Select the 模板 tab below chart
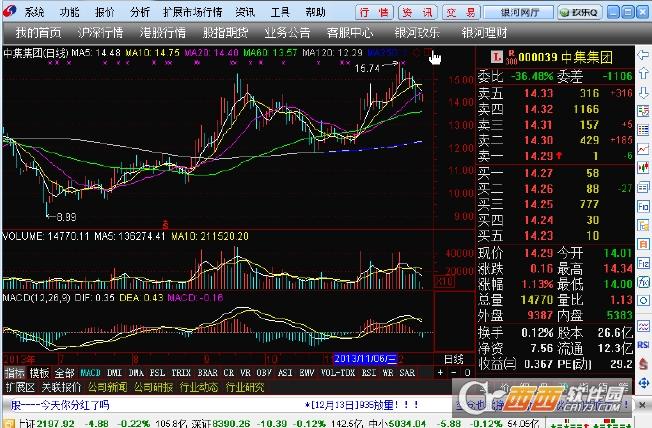The image size is (652, 428). (x=40, y=373)
